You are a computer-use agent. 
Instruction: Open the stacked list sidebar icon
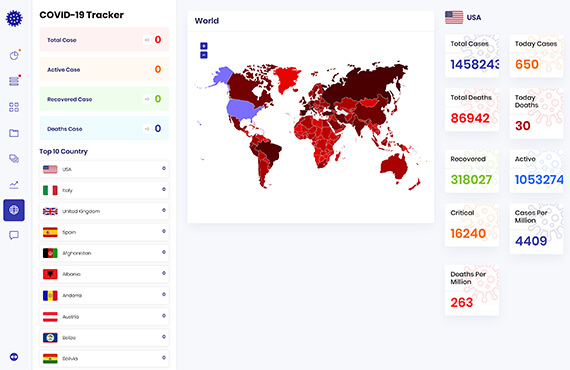(x=14, y=81)
